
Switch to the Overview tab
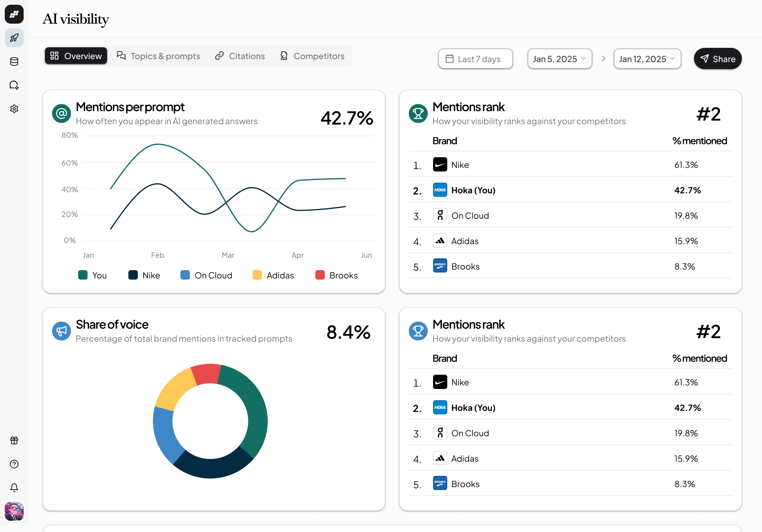tap(76, 56)
